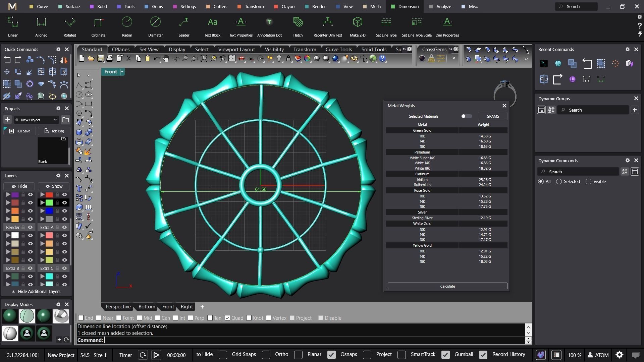644x362 pixels.
Task: Choose the Leader annotation tool
Action: (184, 26)
